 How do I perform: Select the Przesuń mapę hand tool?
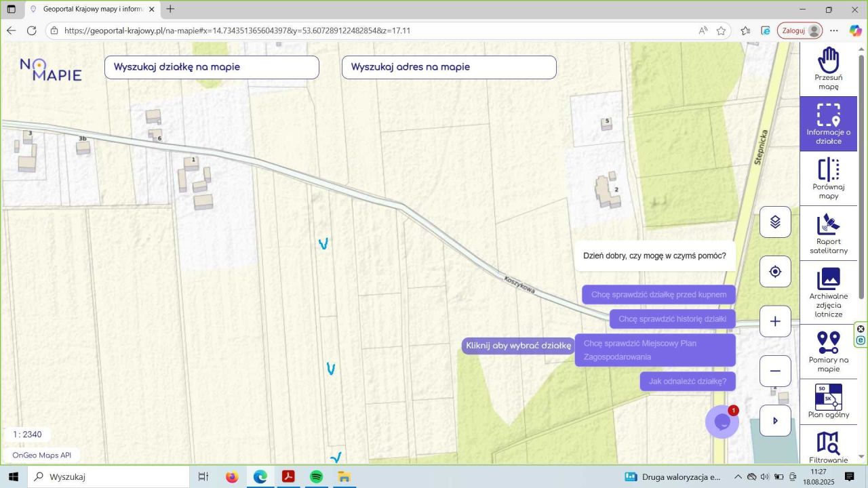pyautogui.click(x=828, y=68)
